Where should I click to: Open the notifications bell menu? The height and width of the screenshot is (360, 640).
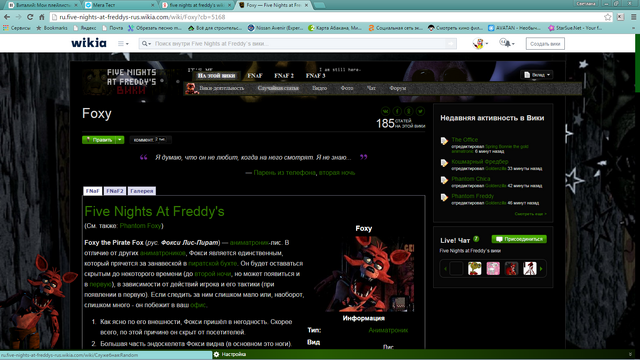coord(507,43)
